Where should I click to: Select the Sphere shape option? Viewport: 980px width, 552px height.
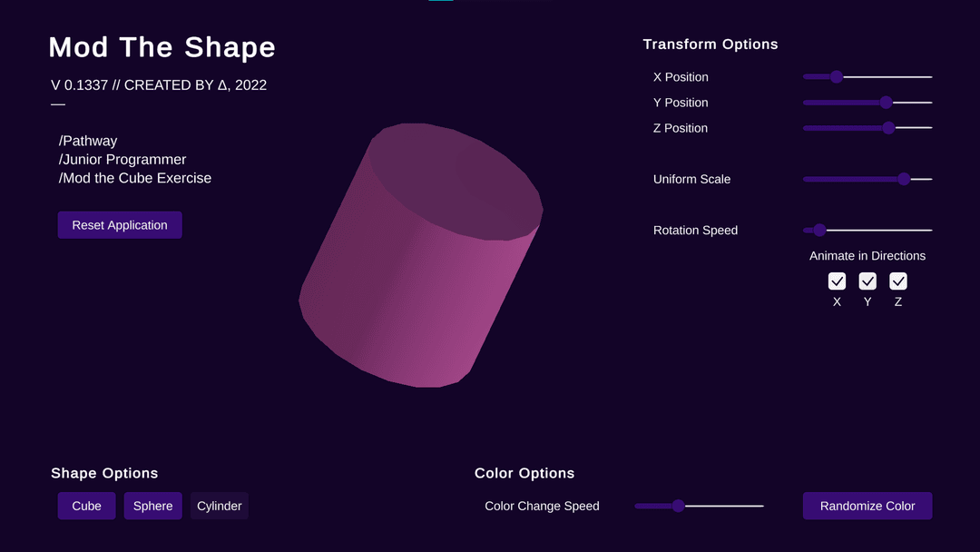pos(152,506)
